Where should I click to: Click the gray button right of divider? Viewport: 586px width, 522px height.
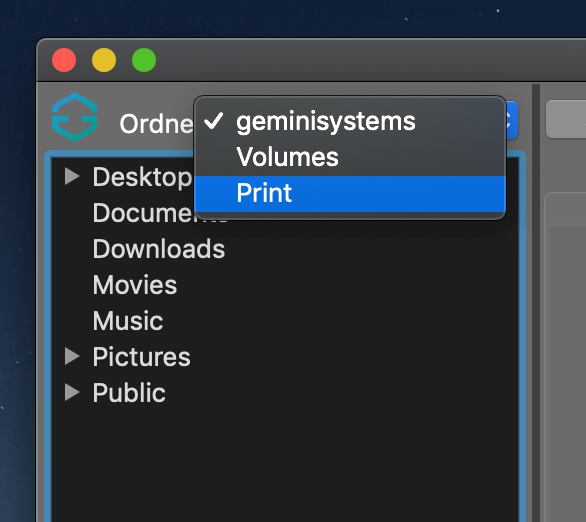pos(566,119)
